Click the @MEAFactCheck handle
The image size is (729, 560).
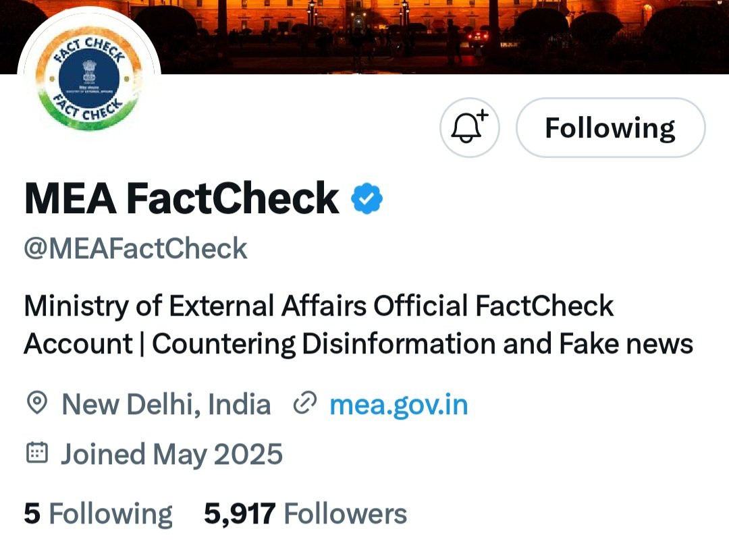tap(136, 249)
